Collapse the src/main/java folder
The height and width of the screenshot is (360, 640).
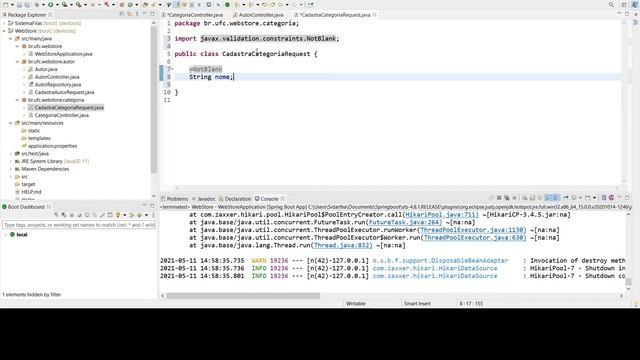coord(11,39)
